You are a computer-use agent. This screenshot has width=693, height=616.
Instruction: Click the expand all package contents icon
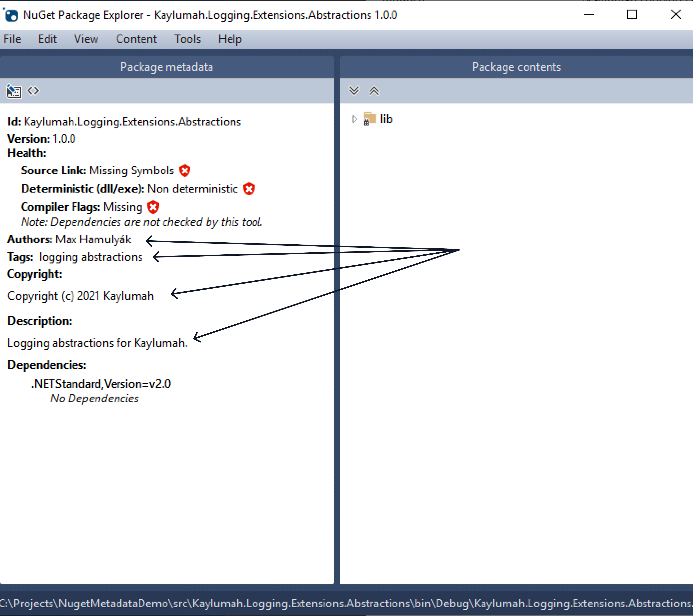(355, 90)
